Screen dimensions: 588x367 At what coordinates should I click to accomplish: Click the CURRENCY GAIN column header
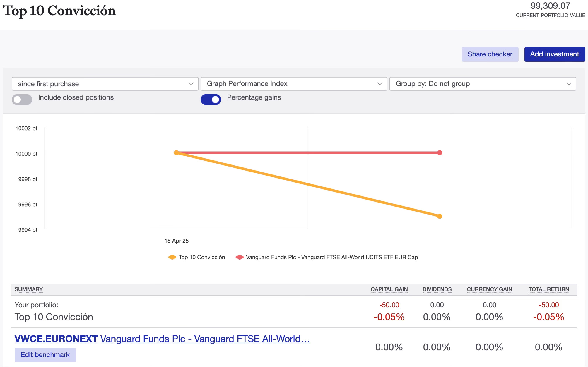pos(489,289)
